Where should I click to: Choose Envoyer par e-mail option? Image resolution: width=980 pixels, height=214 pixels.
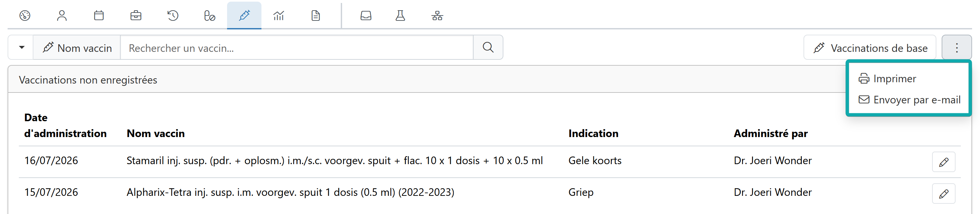909,100
